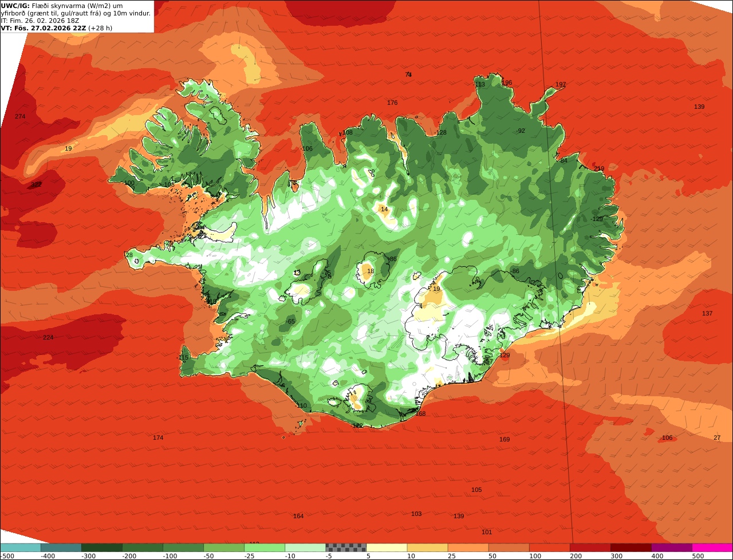Click the 'UWC/IG:' title text
Viewport: 733px width, 560px height.
pyautogui.click(x=15, y=5)
